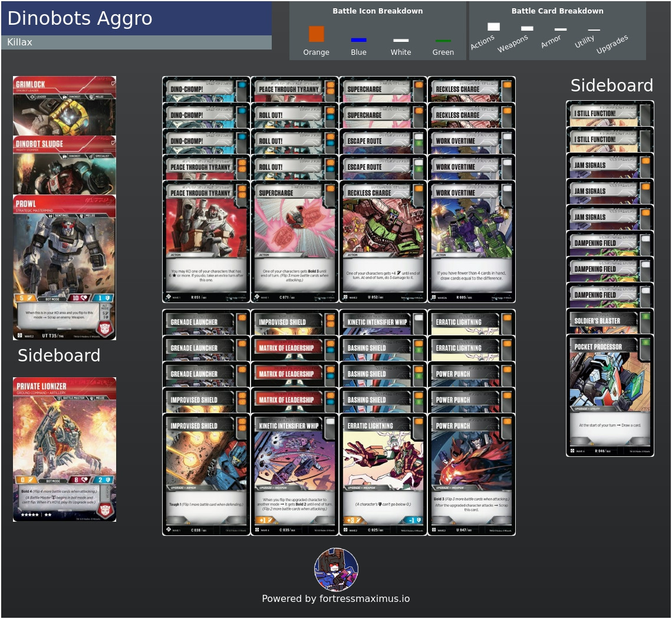Click the "Weapons" chart label

[513, 43]
